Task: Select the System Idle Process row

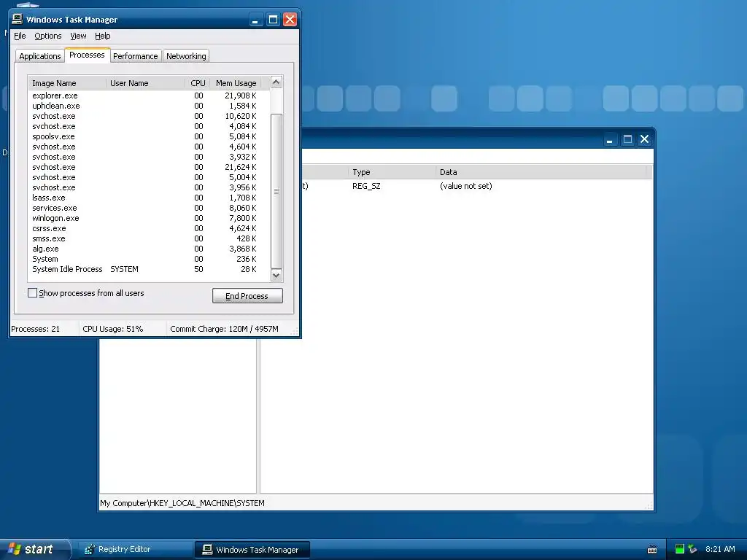Action: (149, 269)
